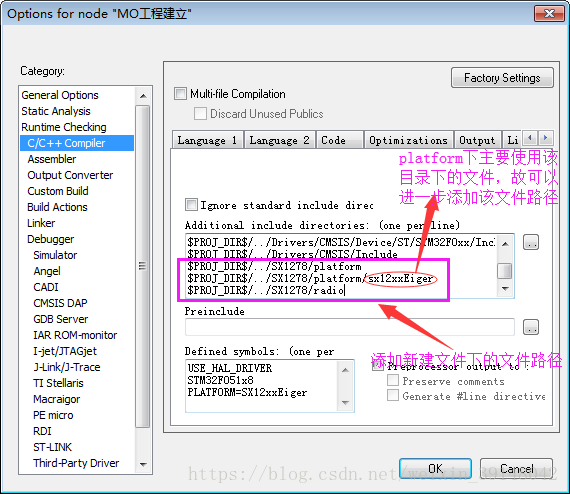
Task: Click Category list scroll down arrow
Action: [x=143, y=464]
